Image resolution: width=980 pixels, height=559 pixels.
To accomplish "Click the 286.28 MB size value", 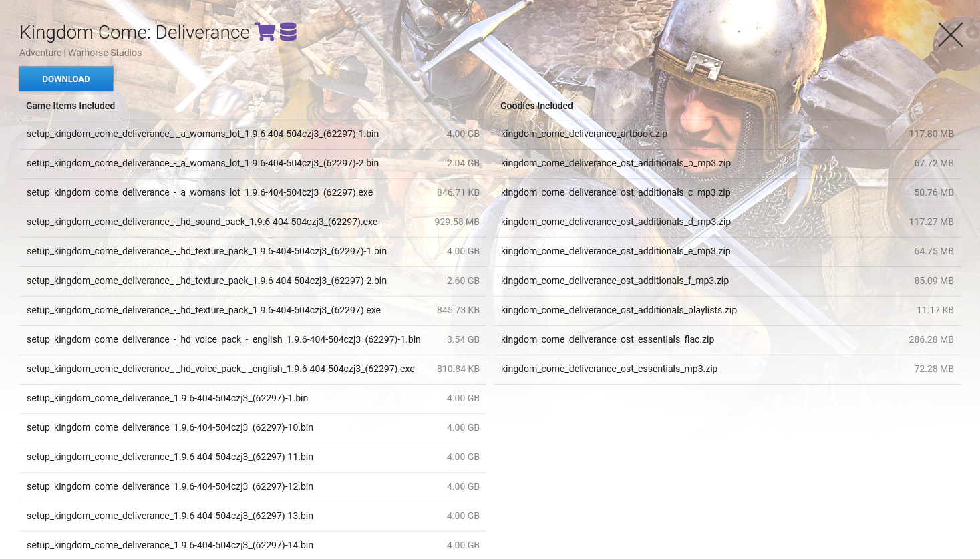I will click(x=931, y=339).
